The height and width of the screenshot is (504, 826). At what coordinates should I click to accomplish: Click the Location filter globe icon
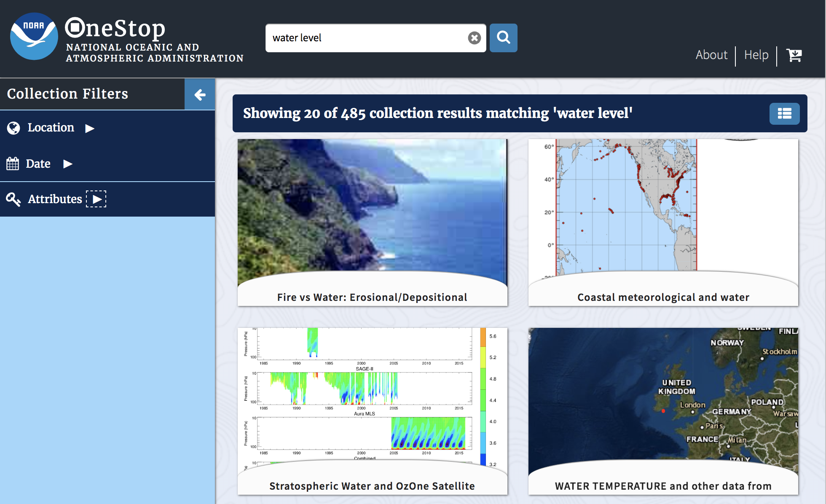click(x=14, y=128)
